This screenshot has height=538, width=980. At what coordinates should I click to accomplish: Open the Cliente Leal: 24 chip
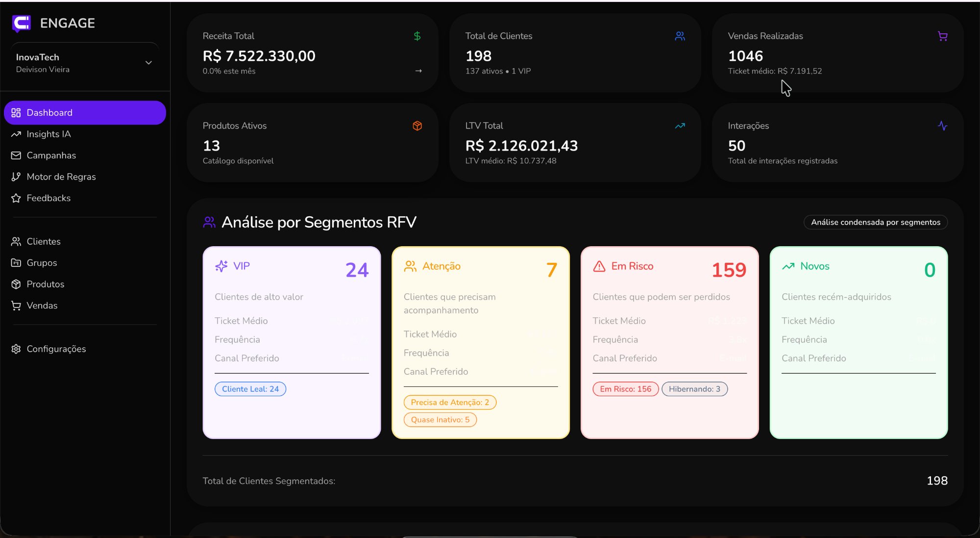[250, 389]
